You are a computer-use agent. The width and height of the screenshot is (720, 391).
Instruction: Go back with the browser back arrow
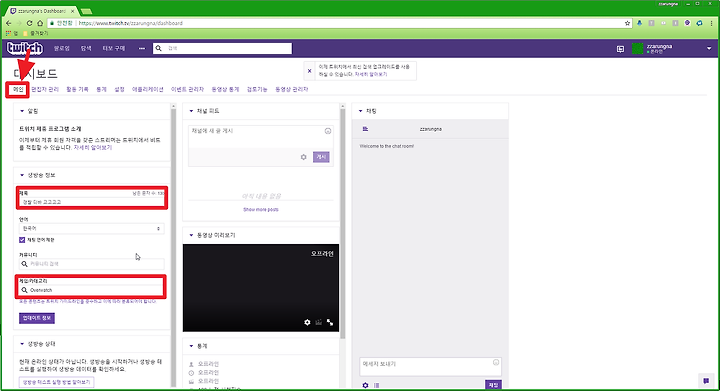coord(9,23)
